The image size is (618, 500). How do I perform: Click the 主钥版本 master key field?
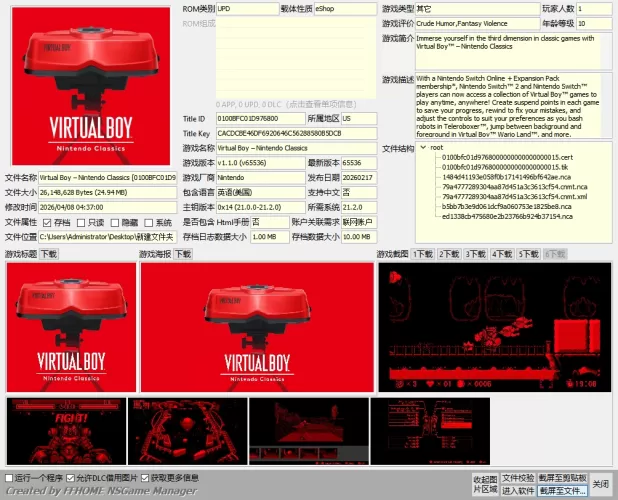pyautogui.click(x=261, y=207)
